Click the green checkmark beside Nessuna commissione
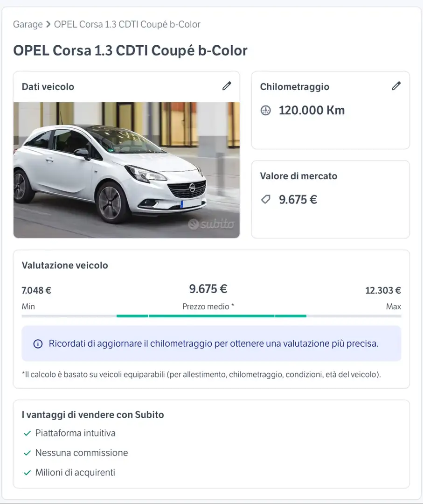This screenshot has width=423, height=504. pos(27,453)
